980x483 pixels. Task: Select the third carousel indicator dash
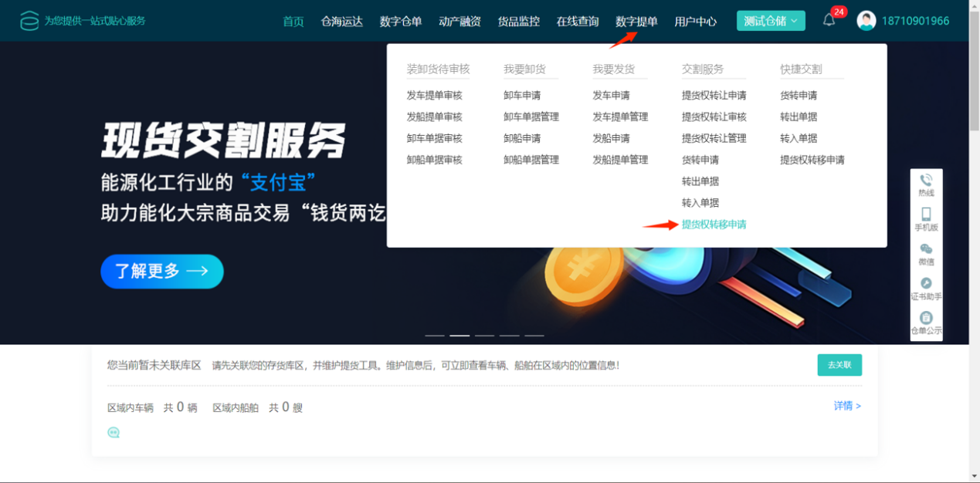click(x=484, y=336)
